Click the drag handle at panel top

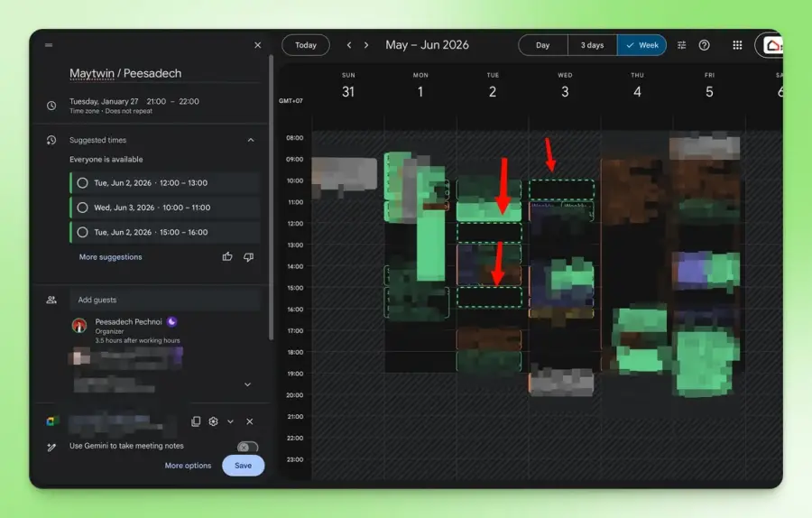pos(49,45)
